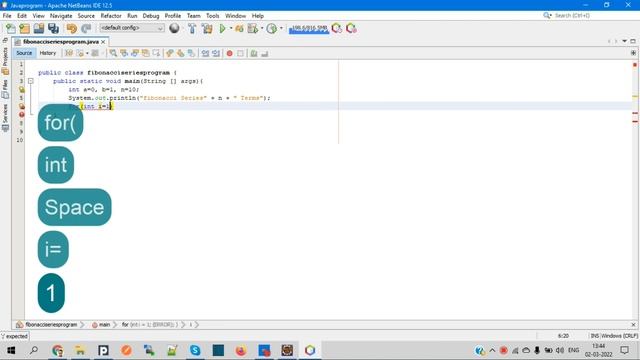Click the Debug Project icon
The height and width of the screenshot is (360, 640).
[x=239, y=28]
